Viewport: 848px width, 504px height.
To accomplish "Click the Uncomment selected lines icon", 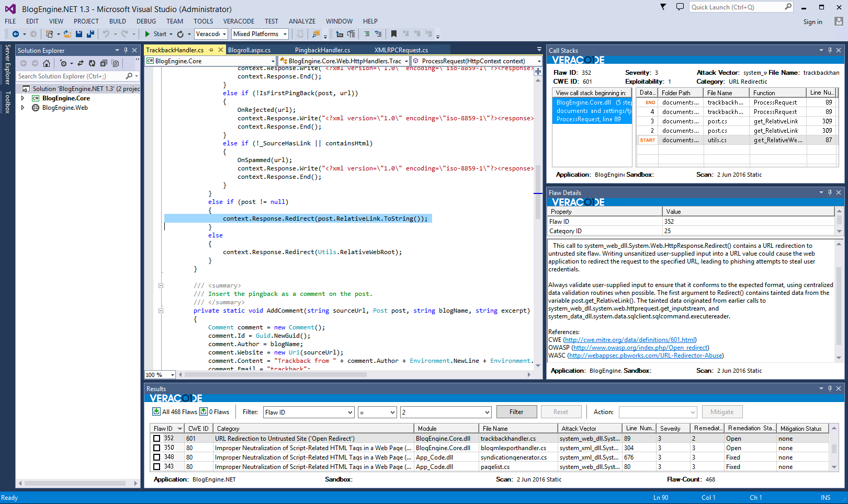I will tap(378, 34).
